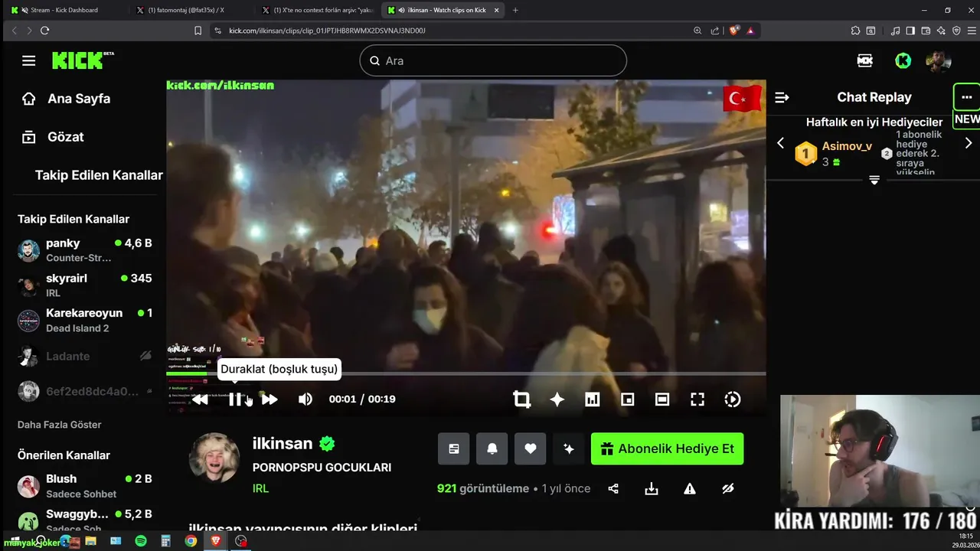Screen dimensions: 980x551
Task: Open Swaggyb recommended channel
Action: (84, 520)
